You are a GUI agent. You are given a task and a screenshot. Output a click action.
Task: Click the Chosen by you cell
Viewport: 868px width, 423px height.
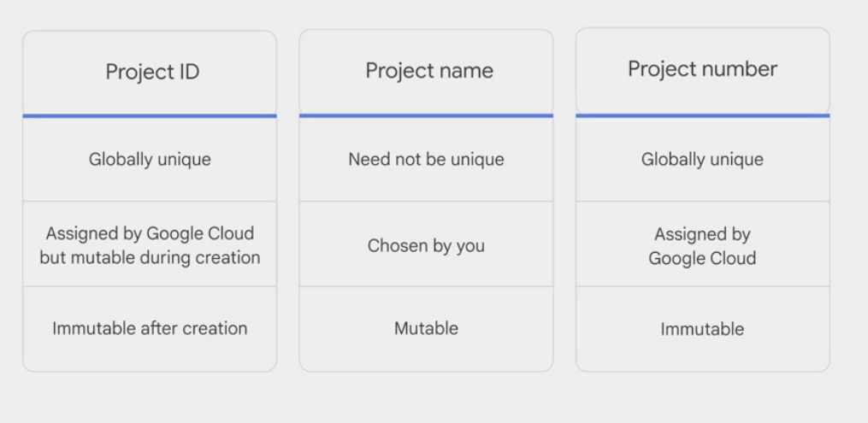pos(426,246)
